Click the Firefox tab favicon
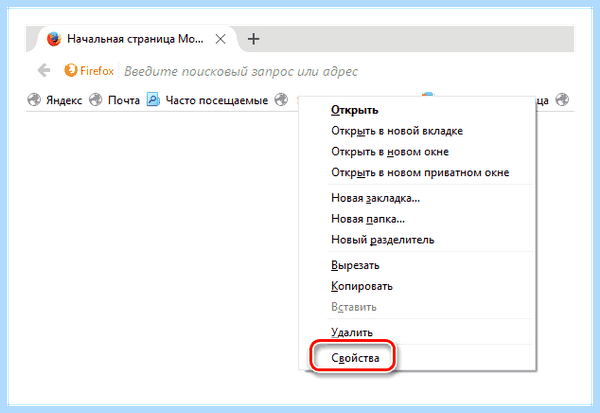Image resolution: width=600 pixels, height=413 pixels. (54, 39)
